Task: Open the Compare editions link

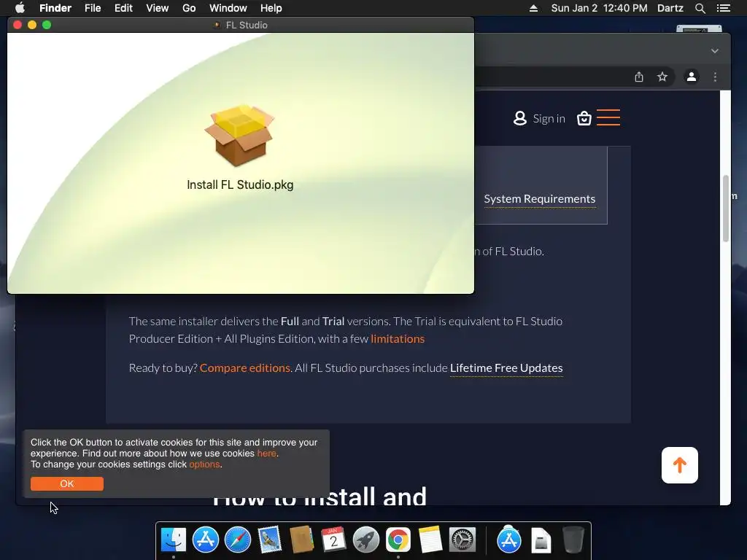Action: point(245,367)
